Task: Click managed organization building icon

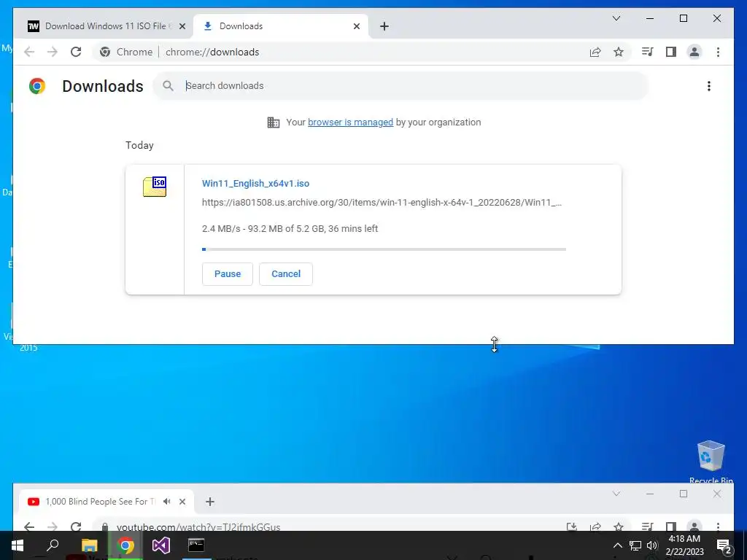Action: click(x=274, y=122)
